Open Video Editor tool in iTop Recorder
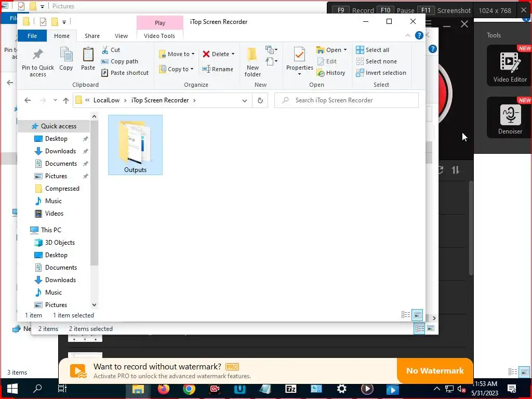Image resolution: width=532 pixels, height=399 pixels. pyautogui.click(x=510, y=66)
